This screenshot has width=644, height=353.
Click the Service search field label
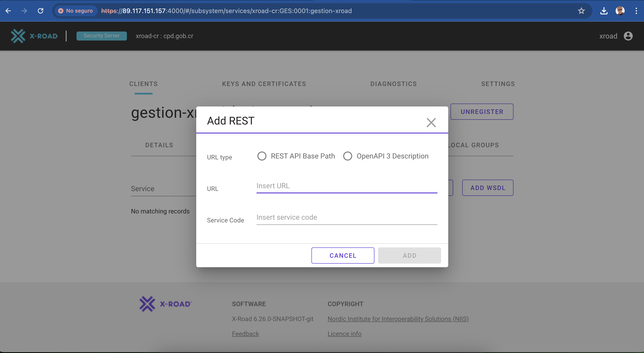point(142,189)
